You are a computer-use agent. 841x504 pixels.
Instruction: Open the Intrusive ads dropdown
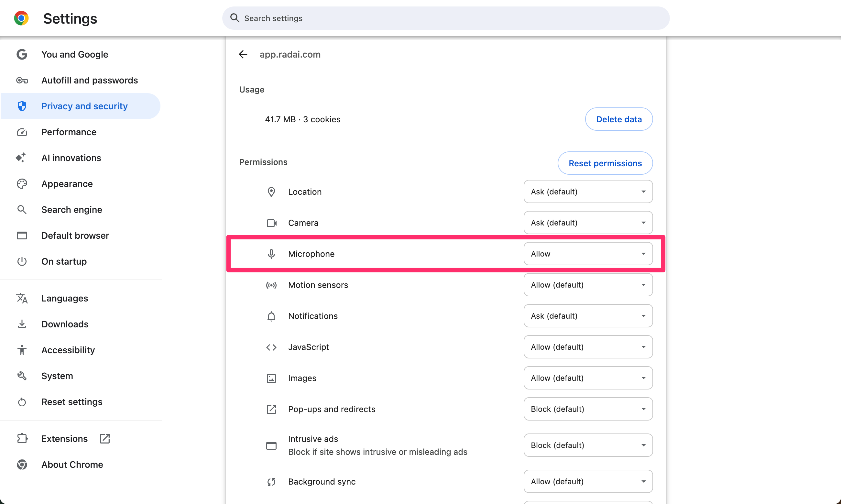588,445
